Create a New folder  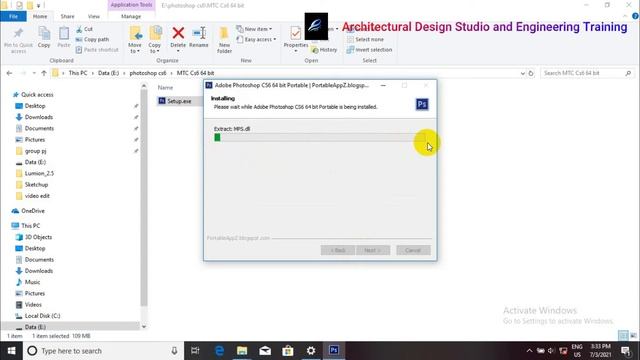click(224, 40)
